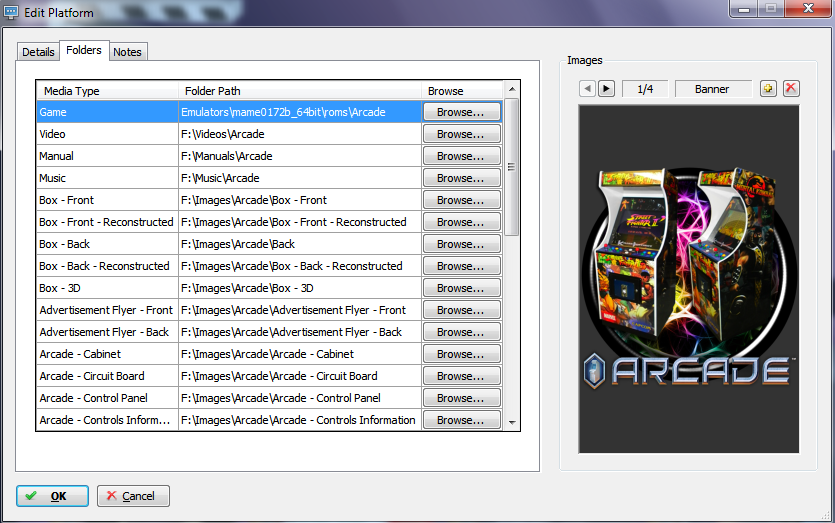Browse for the Game folder
The height and width of the screenshot is (523, 835).
pyautogui.click(x=462, y=112)
